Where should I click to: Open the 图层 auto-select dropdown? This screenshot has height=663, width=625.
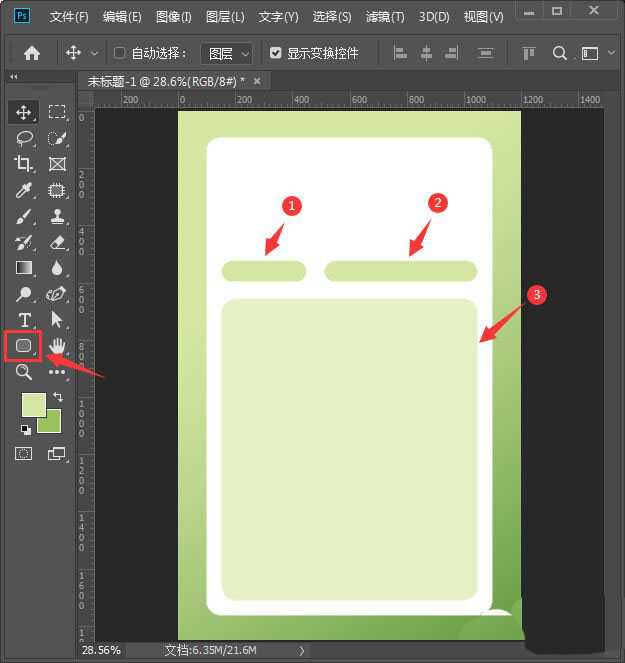click(226, 53)
